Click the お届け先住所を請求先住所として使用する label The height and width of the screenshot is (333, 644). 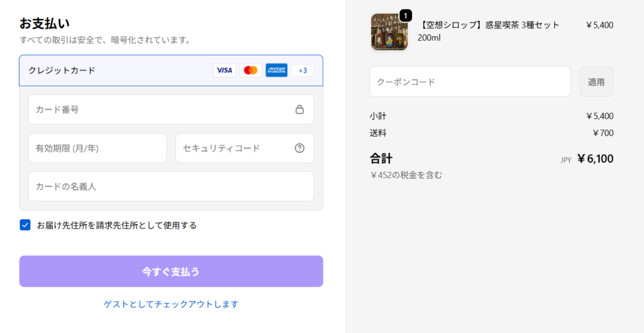pos(117,225)
